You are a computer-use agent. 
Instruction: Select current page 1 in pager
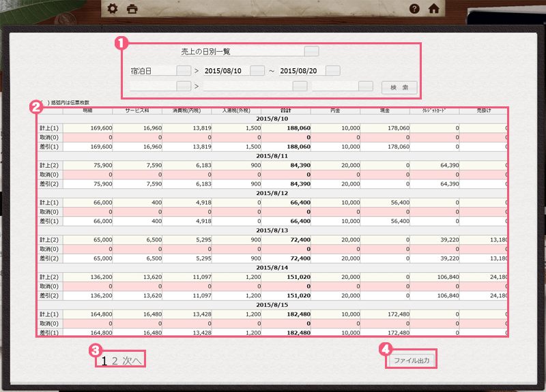pos(104,361)
